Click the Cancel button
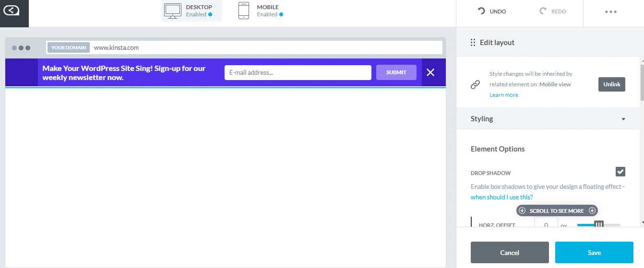The image size is (644, 268). tap(510, 253)
